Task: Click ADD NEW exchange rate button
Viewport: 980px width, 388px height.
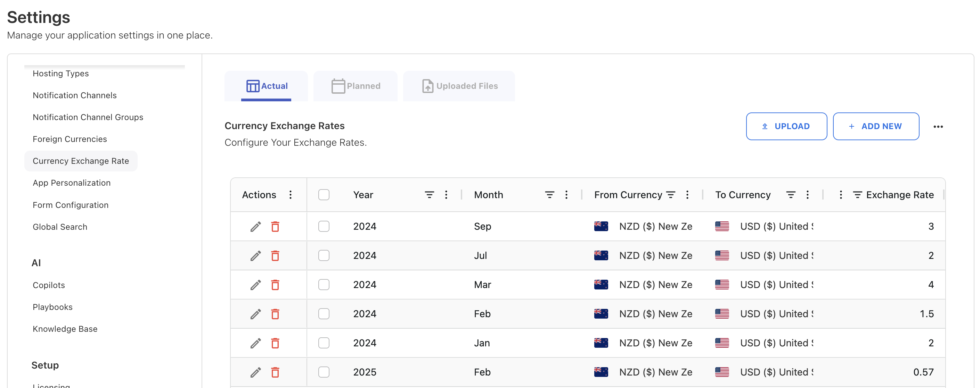Action: click(x=876, y=126)
